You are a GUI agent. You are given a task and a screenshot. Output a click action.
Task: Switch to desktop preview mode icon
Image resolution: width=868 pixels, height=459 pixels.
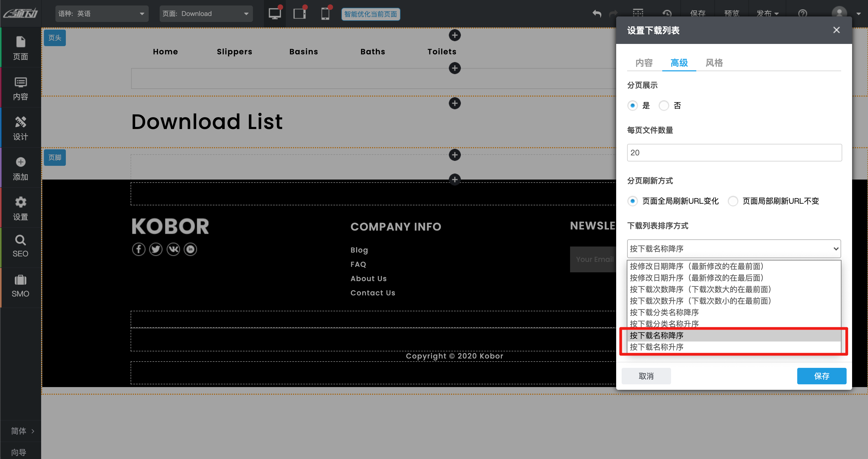click(x=275, y=13)
